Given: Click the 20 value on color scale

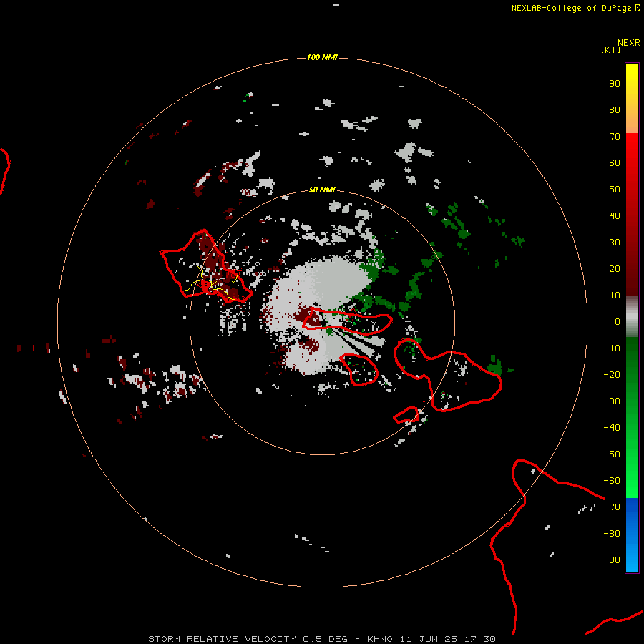Looking at the screenshot, I should point(615,268).
